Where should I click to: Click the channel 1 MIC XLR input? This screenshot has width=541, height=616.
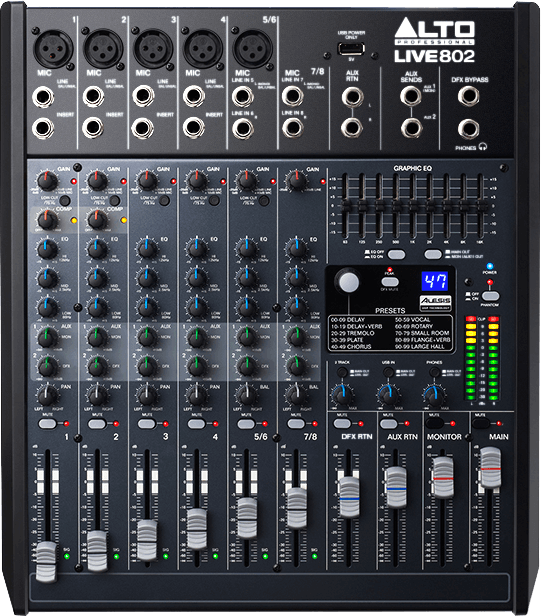point(53,49)
